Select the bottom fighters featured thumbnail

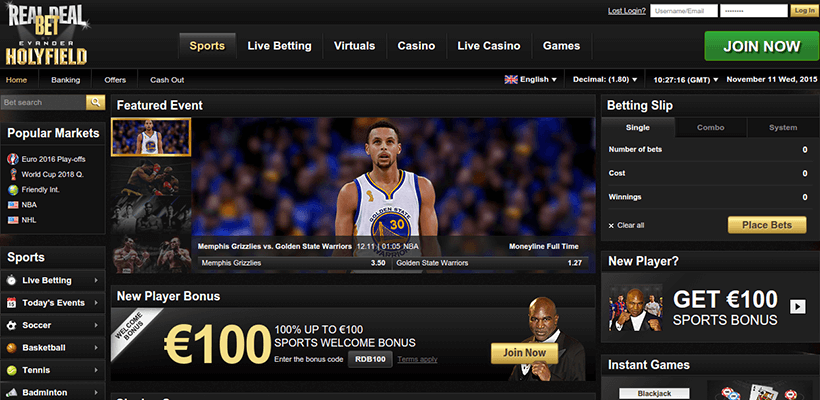[151, 254]
